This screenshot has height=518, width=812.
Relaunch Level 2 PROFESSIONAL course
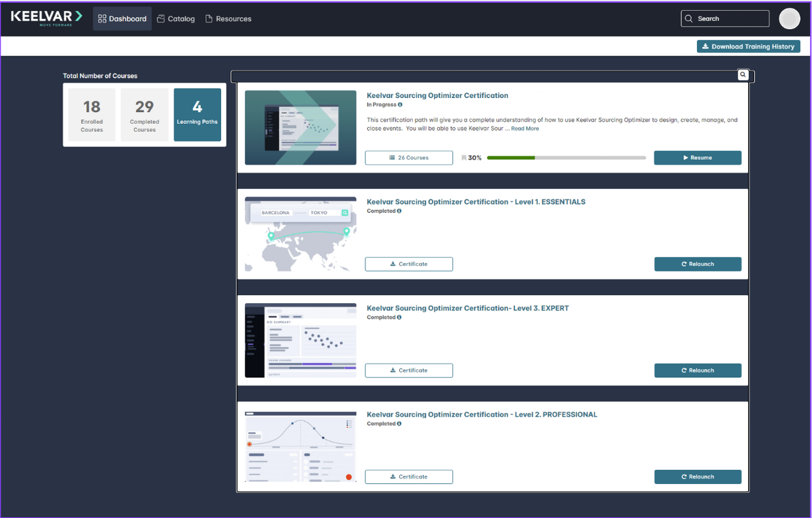click(x=698, y=477)
